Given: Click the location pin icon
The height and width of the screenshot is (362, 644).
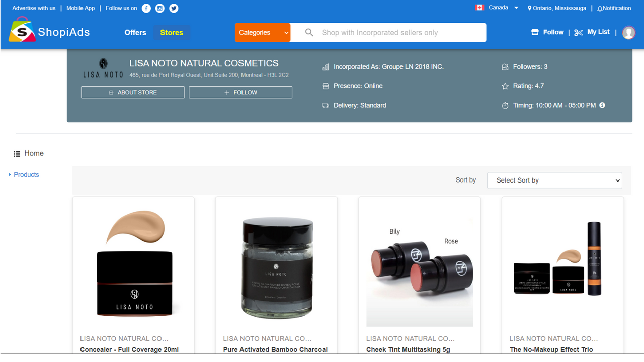Looking at the screenshot, I should pos(530,9).
